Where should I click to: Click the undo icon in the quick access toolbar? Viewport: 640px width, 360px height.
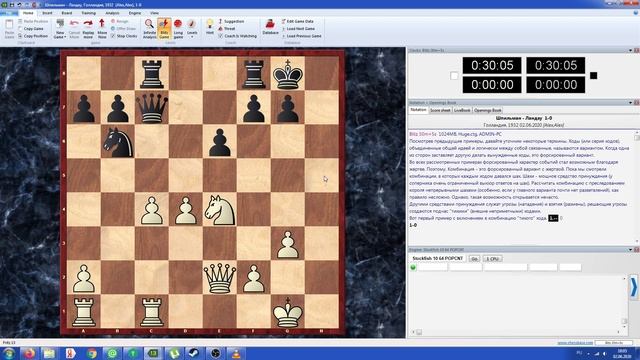pyautogui.click(x=19, y=4)
